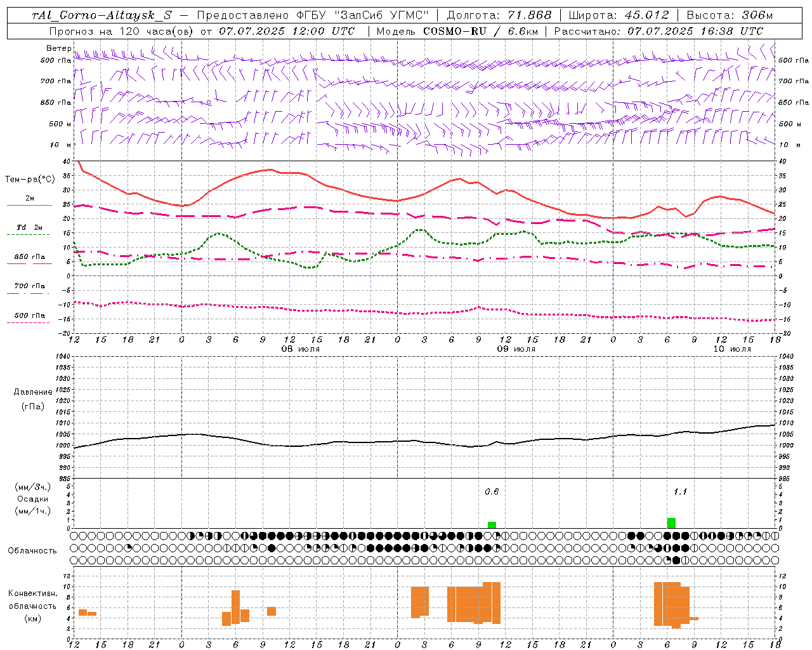Click the left-side 985 pressure axis value
This screenshot has height=650, width=812.
[x=65, y=479]
